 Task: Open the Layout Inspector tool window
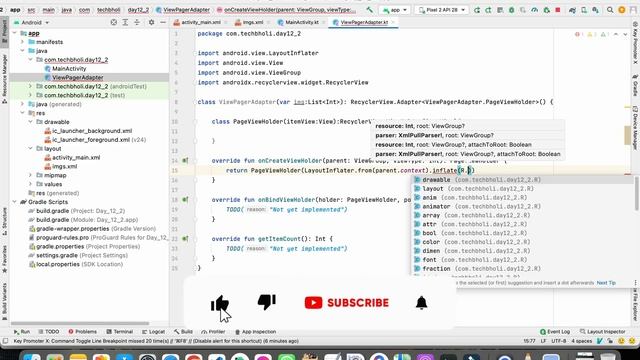(x=603, y=332)
